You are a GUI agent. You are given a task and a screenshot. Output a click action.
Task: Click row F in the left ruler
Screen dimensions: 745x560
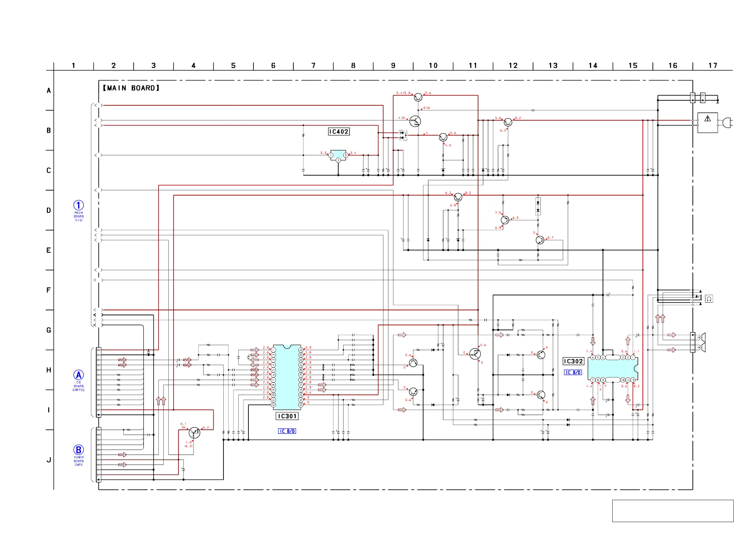[x=49, y=290]
